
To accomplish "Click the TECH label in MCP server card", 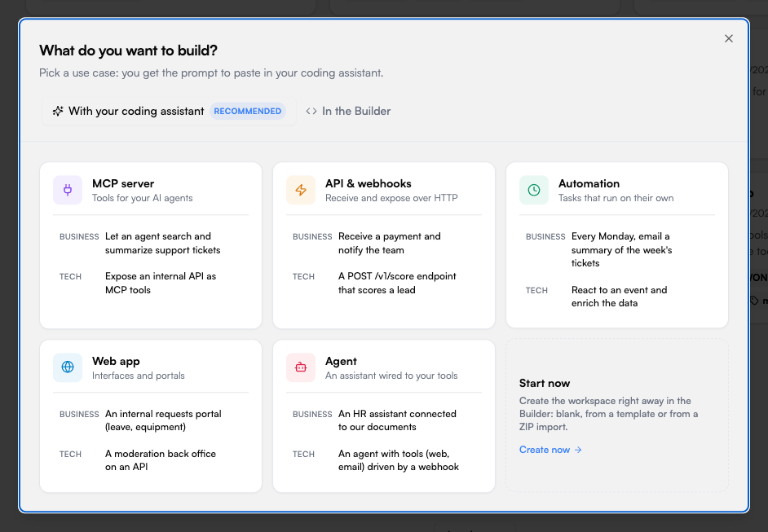I will pos(71,276).
